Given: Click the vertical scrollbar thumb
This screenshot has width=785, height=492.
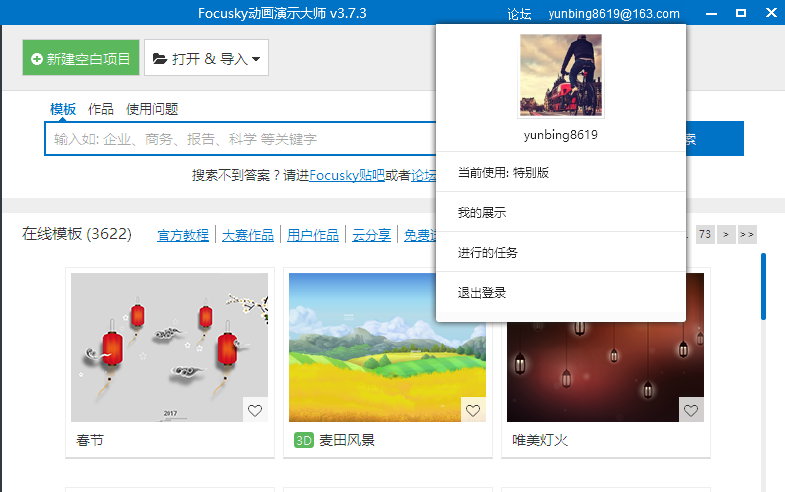Looking at the screenshot, I should pyautogui.click(x=763, y=286).
